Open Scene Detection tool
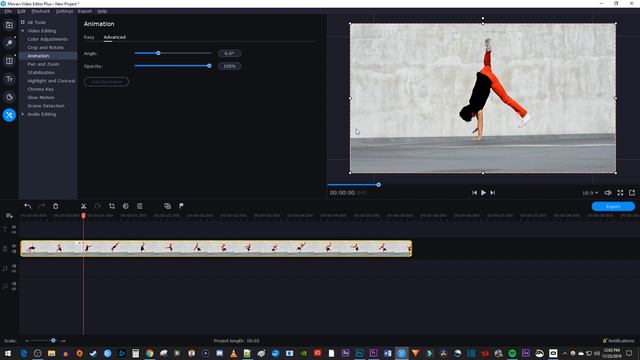Viewport: 640px width, 360px height. click(x=46, y=106)
